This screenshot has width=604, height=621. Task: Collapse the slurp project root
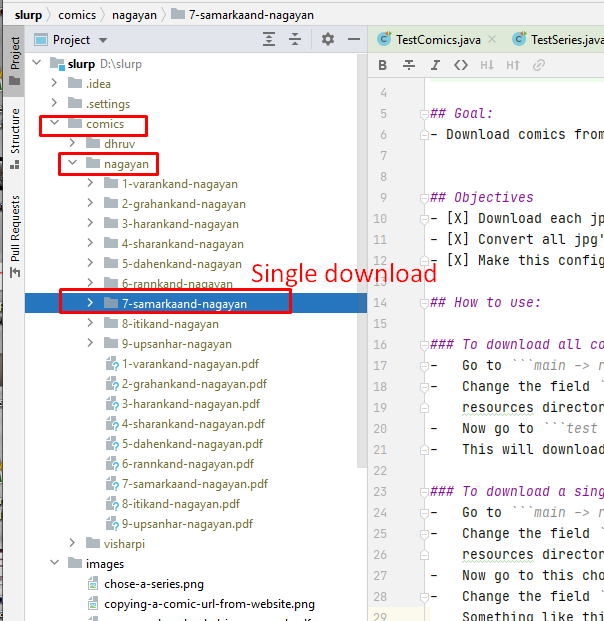click(37, 62)
